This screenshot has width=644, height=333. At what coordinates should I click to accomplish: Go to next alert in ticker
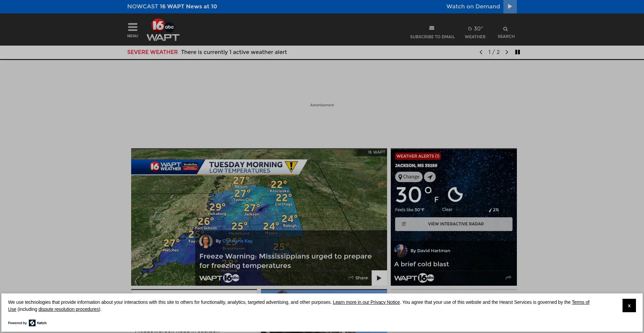pos(507,52)
